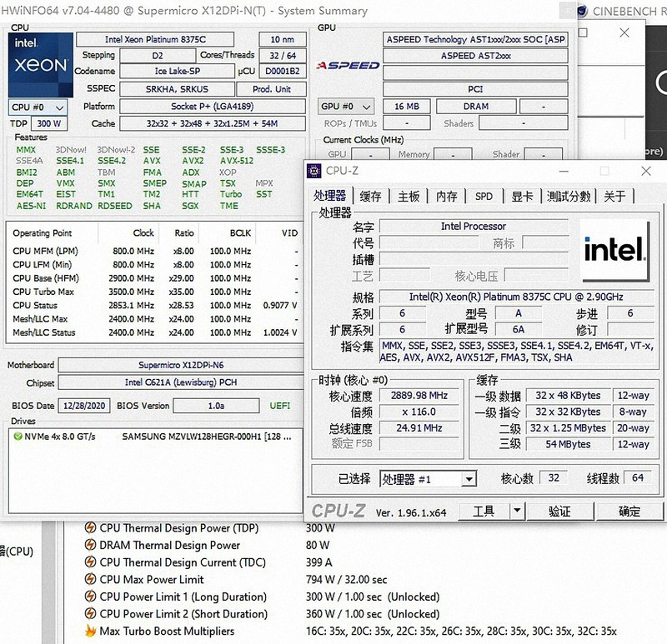Click the 300 W TDP field

tap(49, 123)
